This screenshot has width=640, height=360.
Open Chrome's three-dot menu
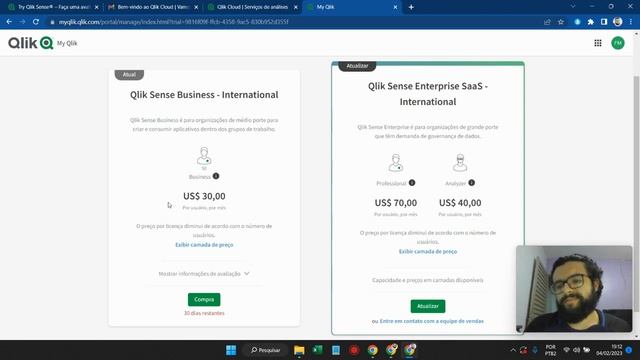coord(631,22)
